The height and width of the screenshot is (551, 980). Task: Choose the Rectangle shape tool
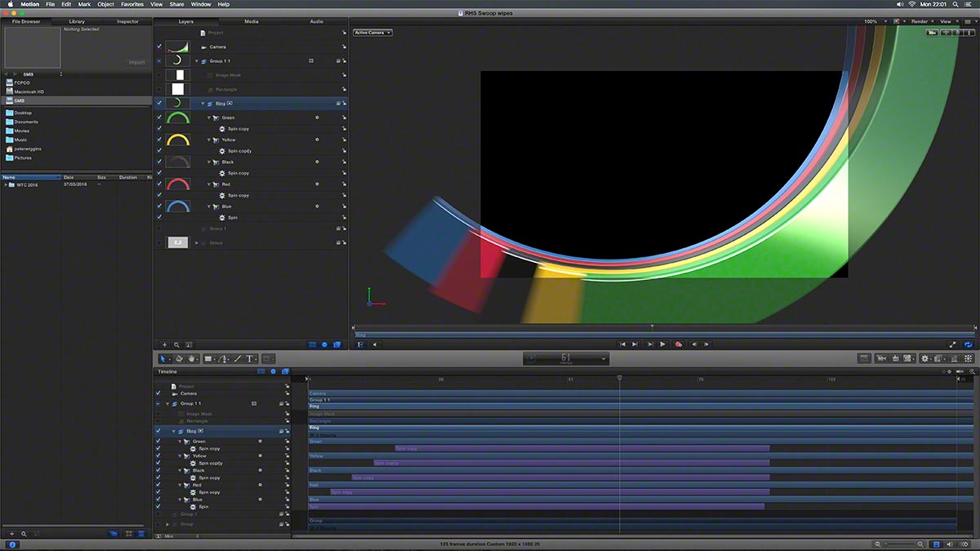tap(208, 358)
